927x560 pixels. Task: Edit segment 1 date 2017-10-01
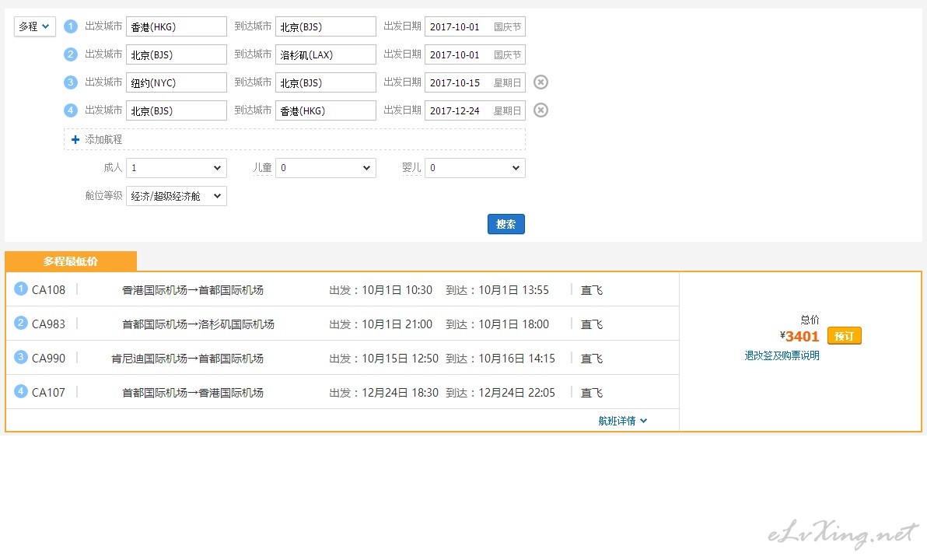474,26
